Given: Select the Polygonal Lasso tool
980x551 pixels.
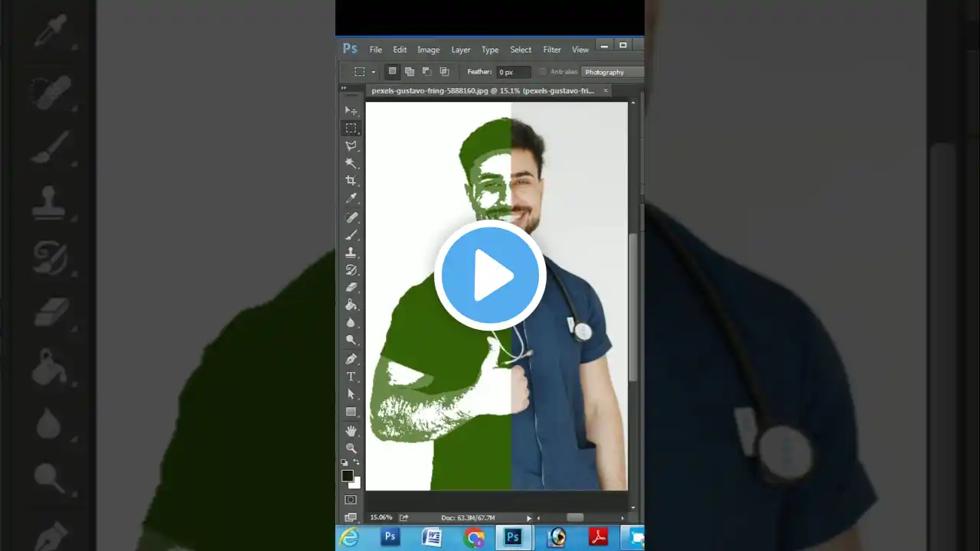Looking at the screenshot, I should pos(351,145).
